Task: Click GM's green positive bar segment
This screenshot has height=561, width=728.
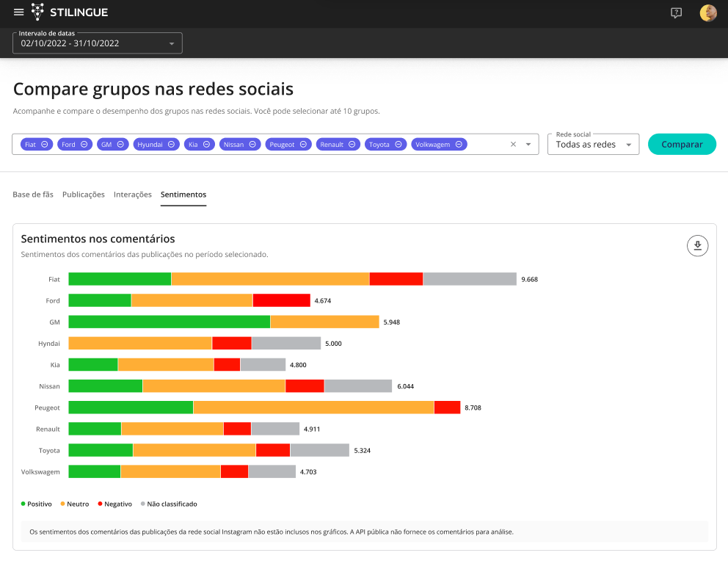Action: (169, 322)
